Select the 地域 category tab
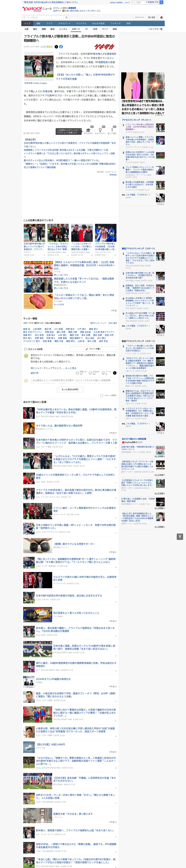 (114, 29)
